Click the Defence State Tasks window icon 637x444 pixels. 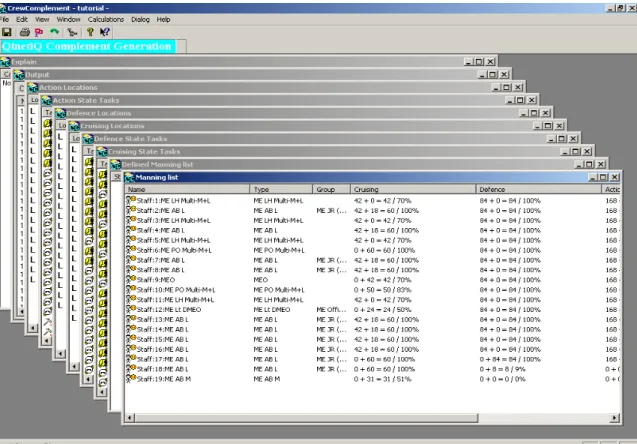coord(88,139)
